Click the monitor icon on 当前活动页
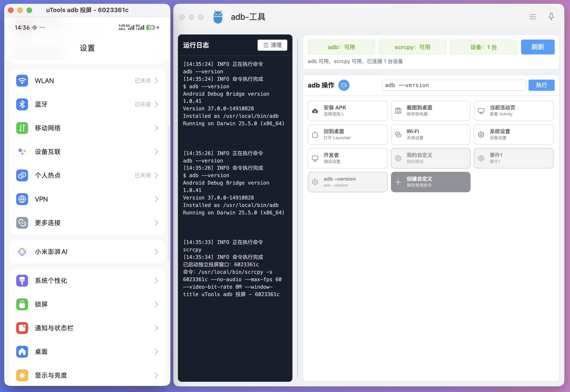Screen dimensions: 570x392 point(481,111)
